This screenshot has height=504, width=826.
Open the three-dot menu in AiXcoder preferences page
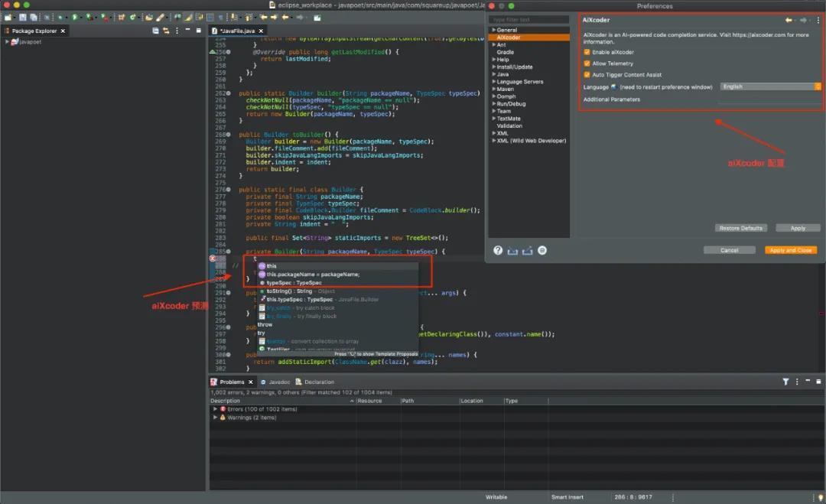[x=818, y=20]
